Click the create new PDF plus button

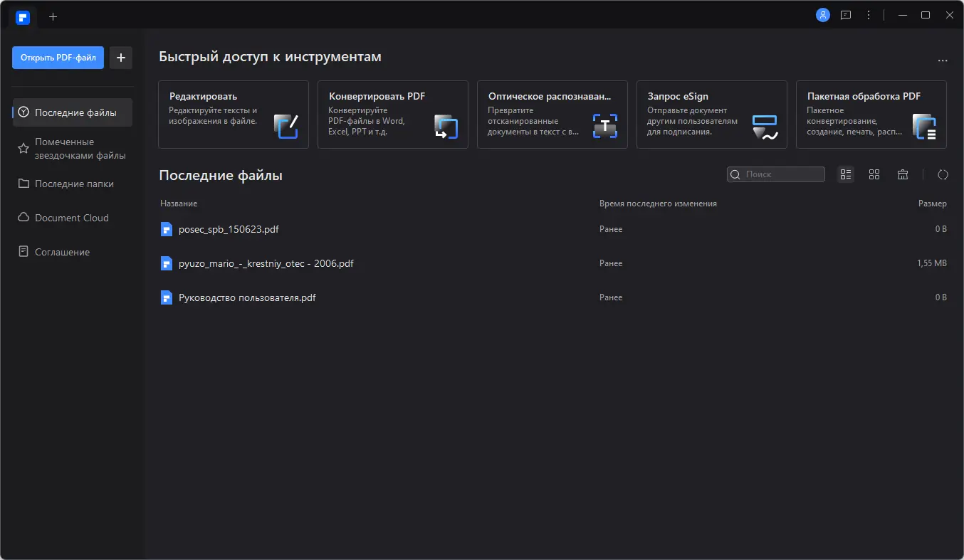pyautogui.click(x=121, y=58)
